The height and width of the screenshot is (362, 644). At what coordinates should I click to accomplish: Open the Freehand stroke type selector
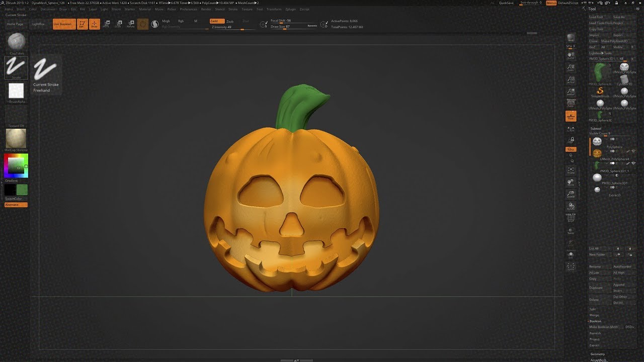point(16,67)
